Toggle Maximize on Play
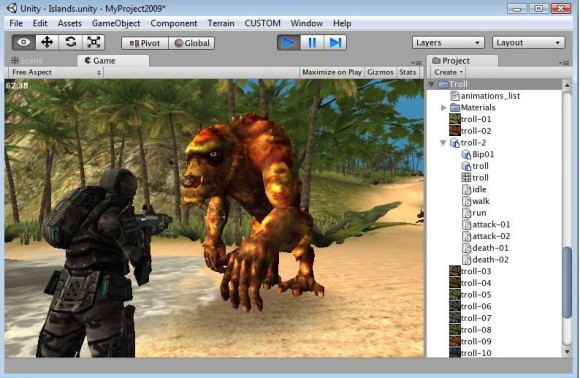 click(332, 72)
